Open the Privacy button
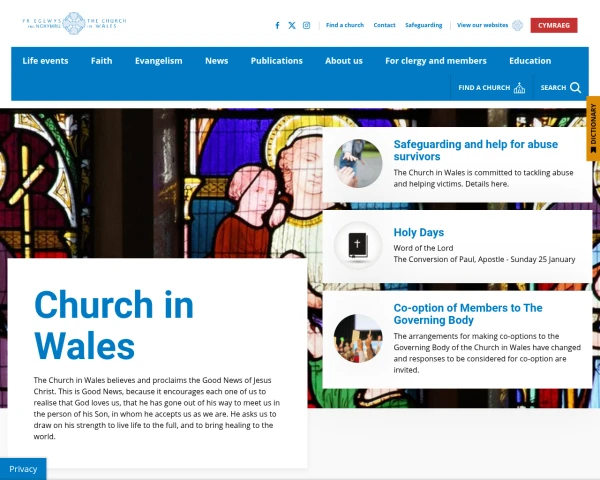Viewport: 600px width, 480px height. (x=23, y=468)
